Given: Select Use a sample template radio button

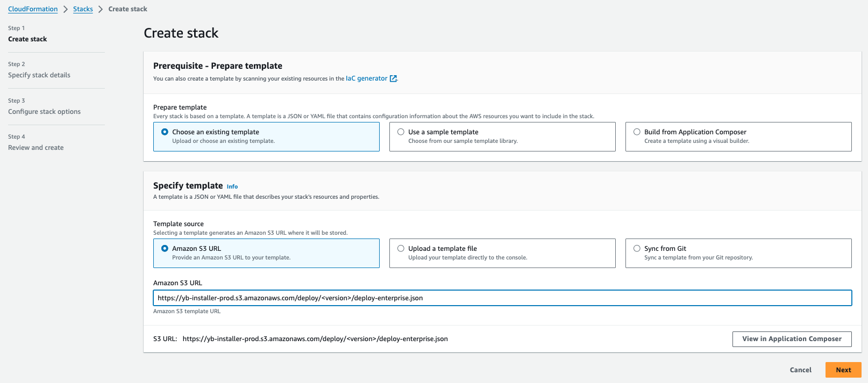Looking at the screenshot, I should click(401, 132).
